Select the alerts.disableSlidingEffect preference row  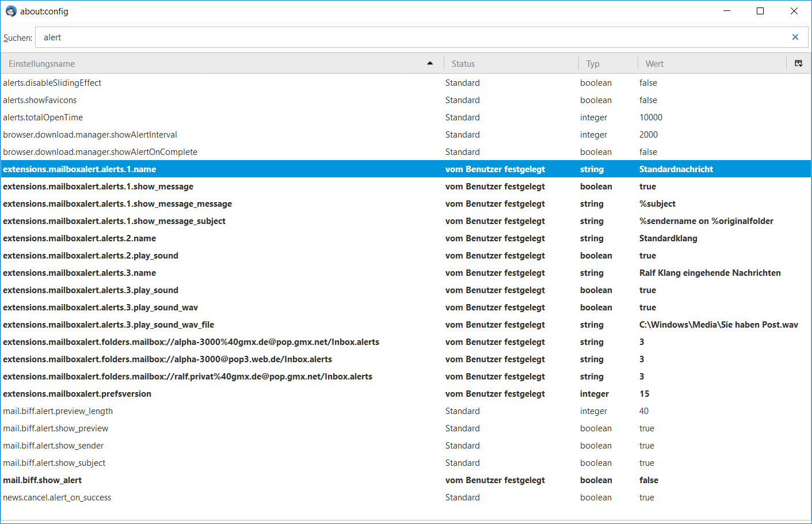click(x=406, y=83)
